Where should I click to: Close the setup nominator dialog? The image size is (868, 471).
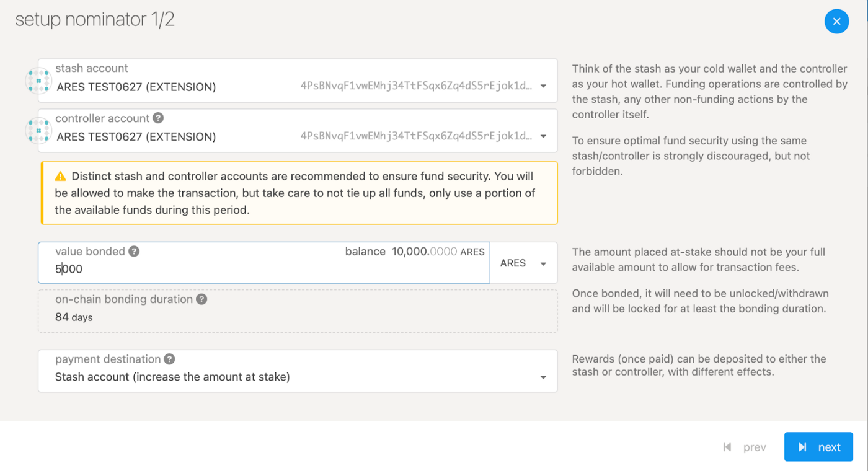pos(836,22)
